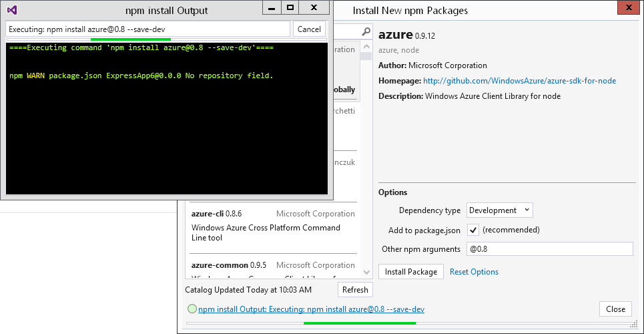Click the npm WARN package.json console line

click(x=141, y=75)
